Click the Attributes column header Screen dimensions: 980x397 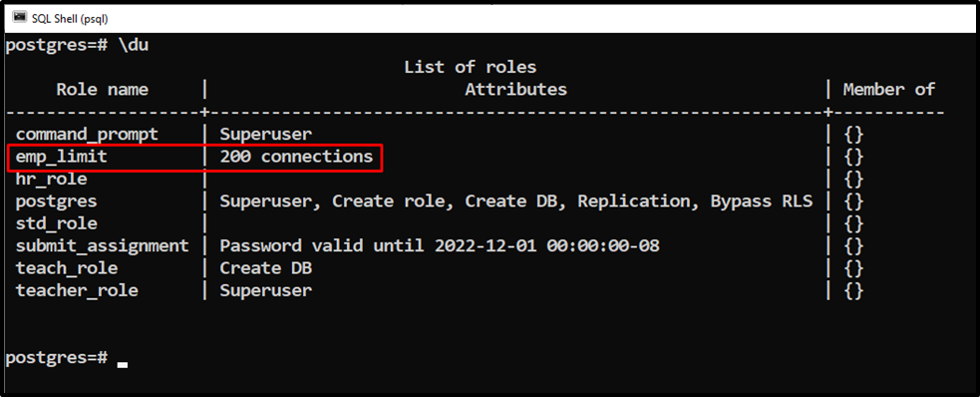pyautogui.click(x=515, y=90)
